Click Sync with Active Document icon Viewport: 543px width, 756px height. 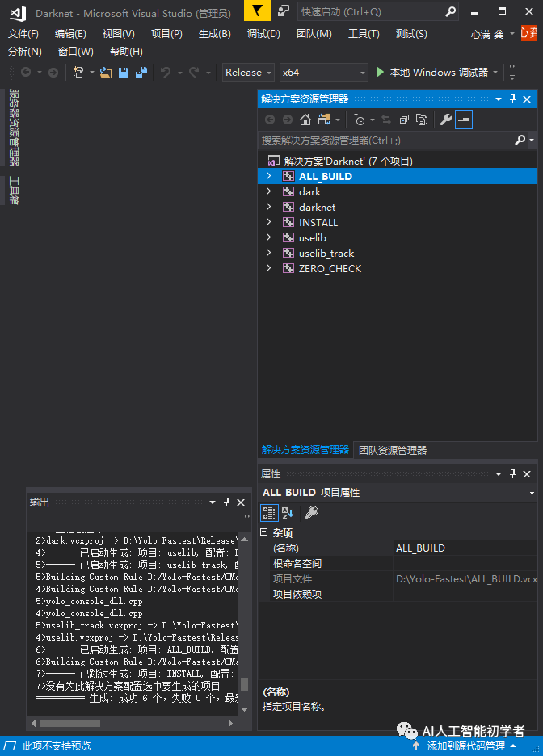(x=386, y=120)
